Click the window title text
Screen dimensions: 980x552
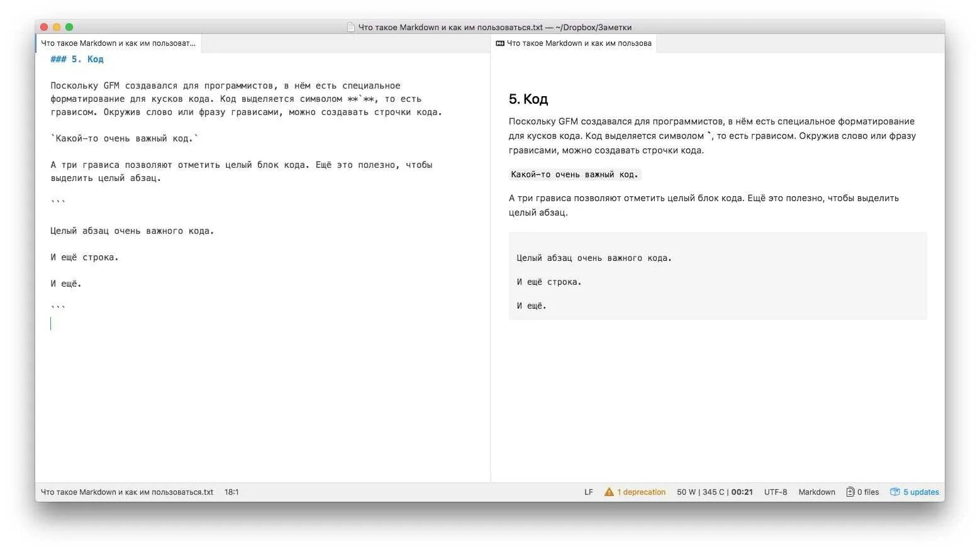[495, 27]
